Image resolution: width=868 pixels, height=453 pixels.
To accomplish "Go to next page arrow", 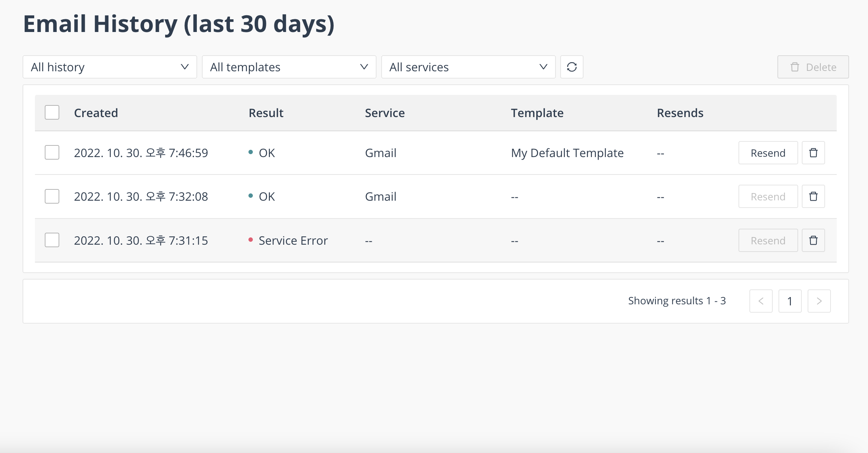I will pyautogui.click(x=819, y=301).
